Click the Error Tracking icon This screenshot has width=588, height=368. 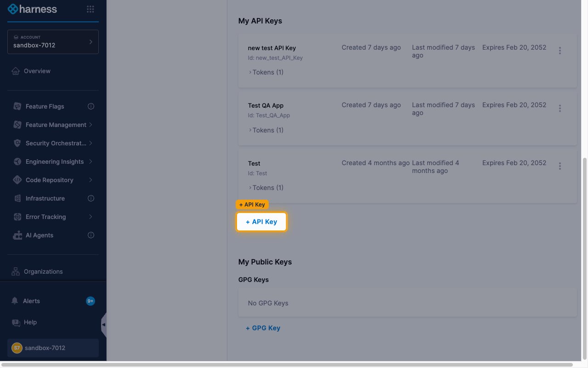pos(17,217)
